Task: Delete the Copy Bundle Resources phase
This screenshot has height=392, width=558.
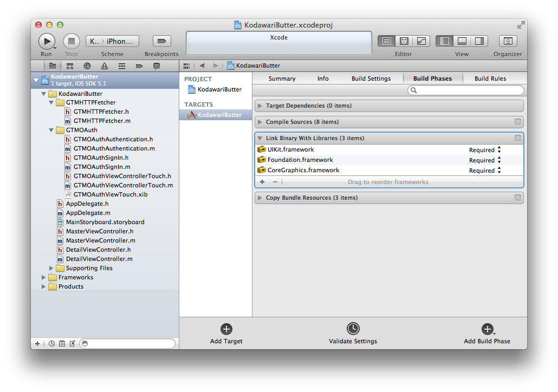Action: click(x=518, y=198)
